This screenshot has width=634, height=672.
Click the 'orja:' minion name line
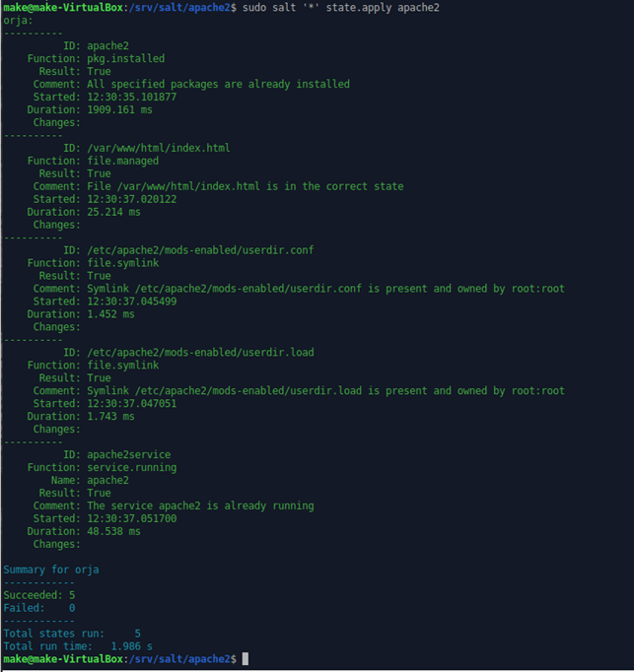coord(18,20)
